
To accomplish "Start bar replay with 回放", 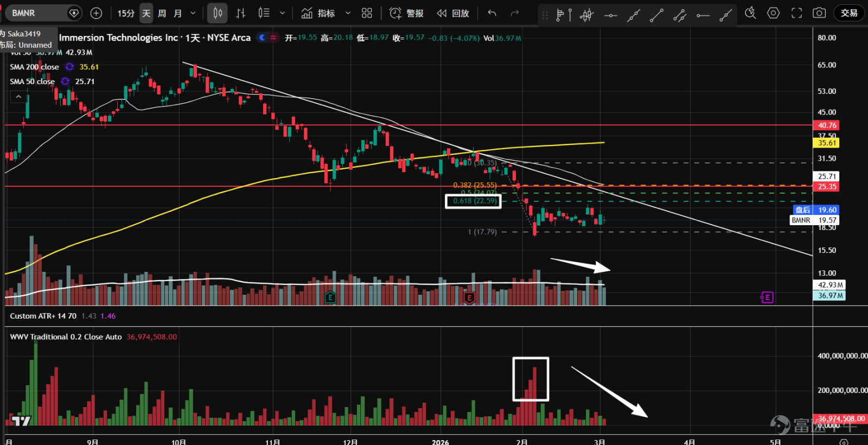I will coord(453,13).
